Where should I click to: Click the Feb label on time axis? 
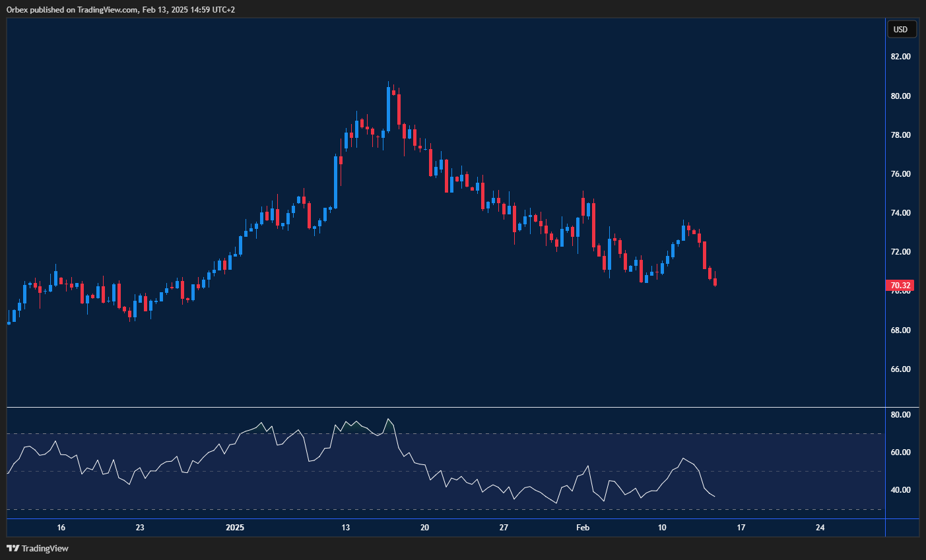582,528
